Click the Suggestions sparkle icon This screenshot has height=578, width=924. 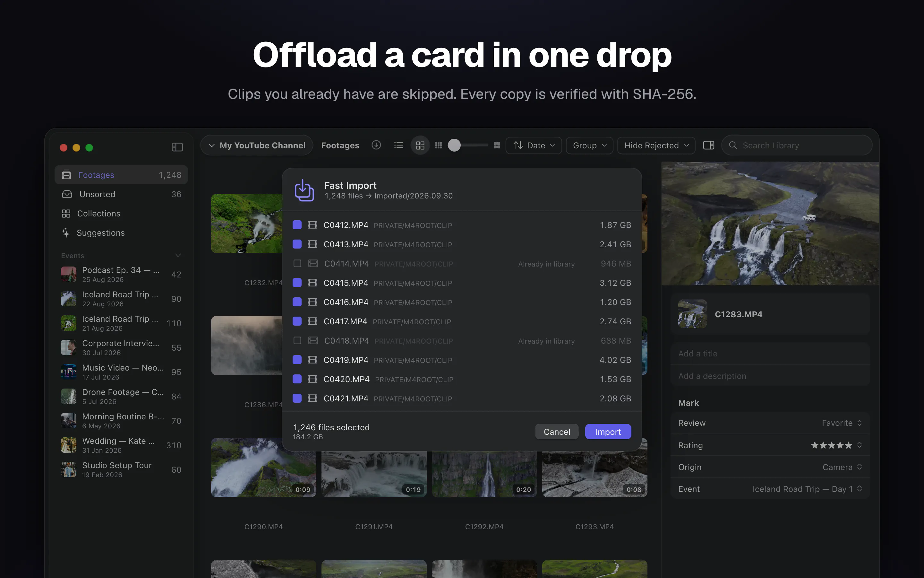(x=66, y=232)
